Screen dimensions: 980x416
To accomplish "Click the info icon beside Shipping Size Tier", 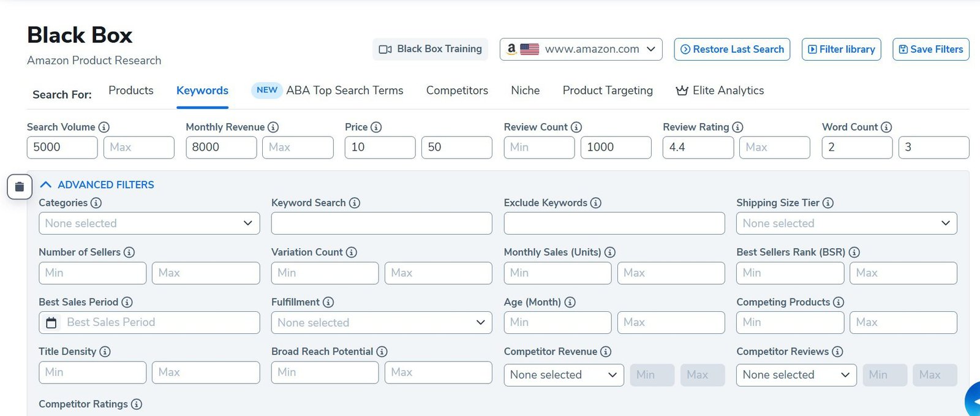I will pos(828,203).
